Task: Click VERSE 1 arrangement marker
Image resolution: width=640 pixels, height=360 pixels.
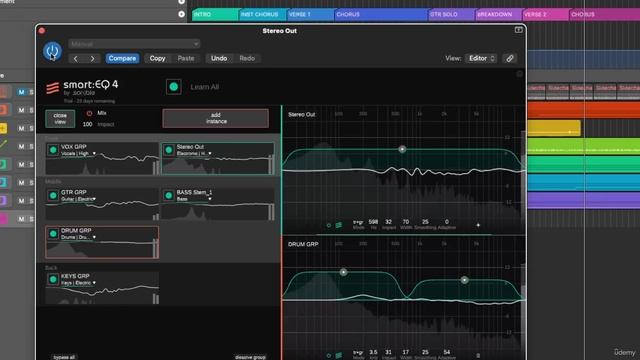Action: click(310, 14)
